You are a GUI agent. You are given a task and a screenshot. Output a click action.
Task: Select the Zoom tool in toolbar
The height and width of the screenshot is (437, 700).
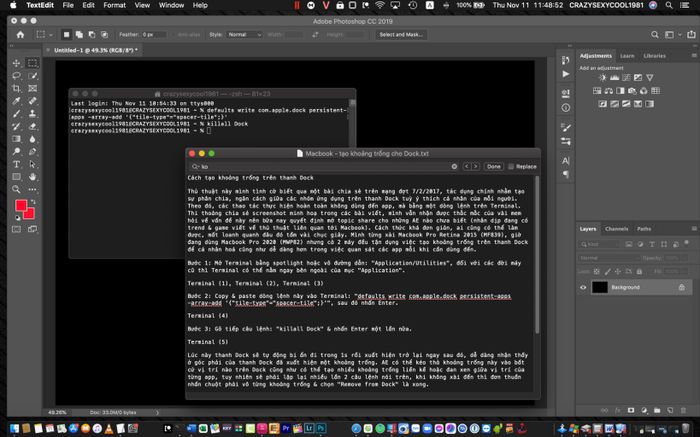point(17,189)
